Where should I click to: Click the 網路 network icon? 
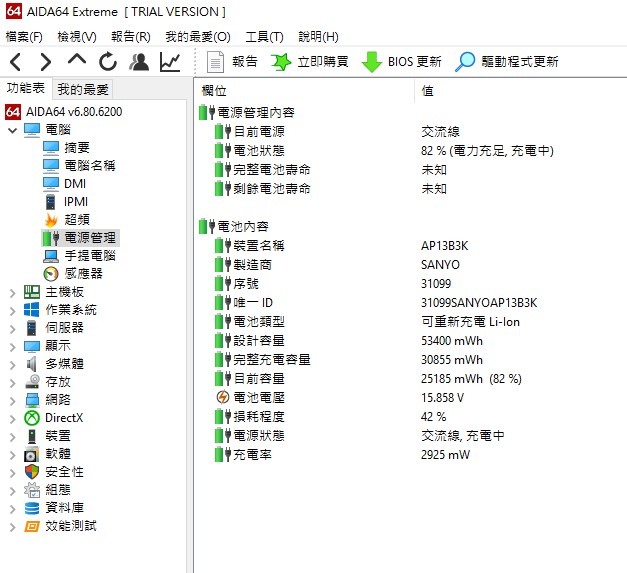[32, 400]
